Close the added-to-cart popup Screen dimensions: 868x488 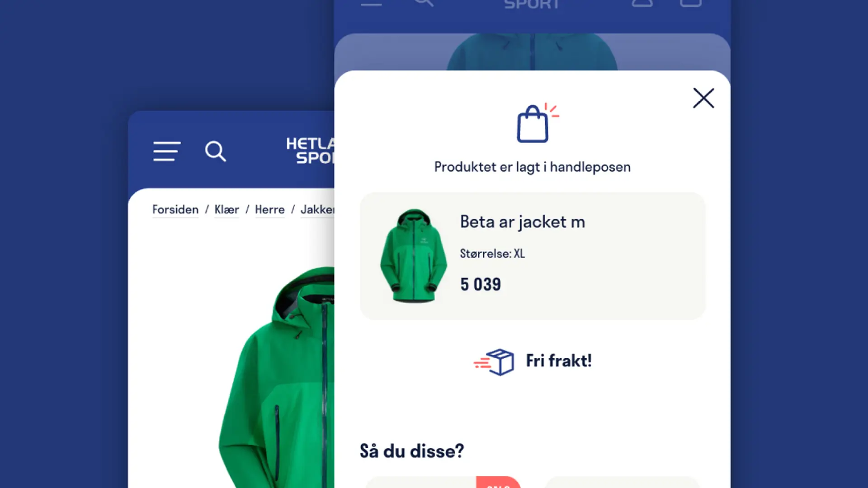(703, 98)
